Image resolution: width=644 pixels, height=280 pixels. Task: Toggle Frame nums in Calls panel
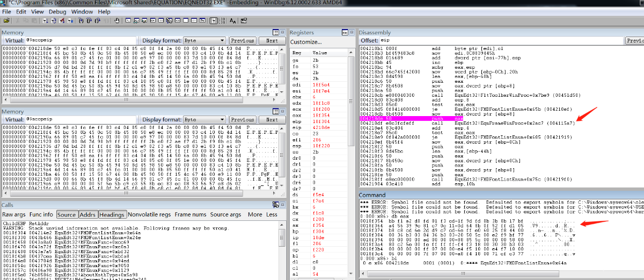(x=191, y=214)
